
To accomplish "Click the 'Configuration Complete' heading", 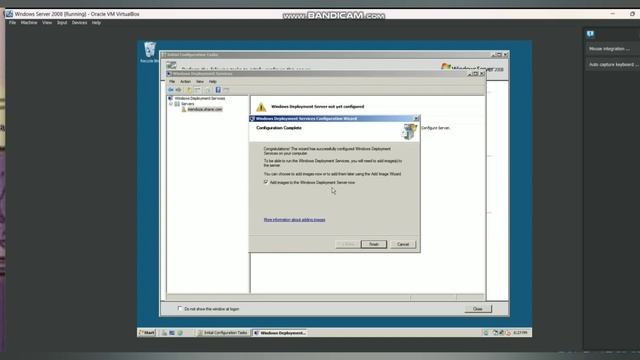I will click(279, 128).
